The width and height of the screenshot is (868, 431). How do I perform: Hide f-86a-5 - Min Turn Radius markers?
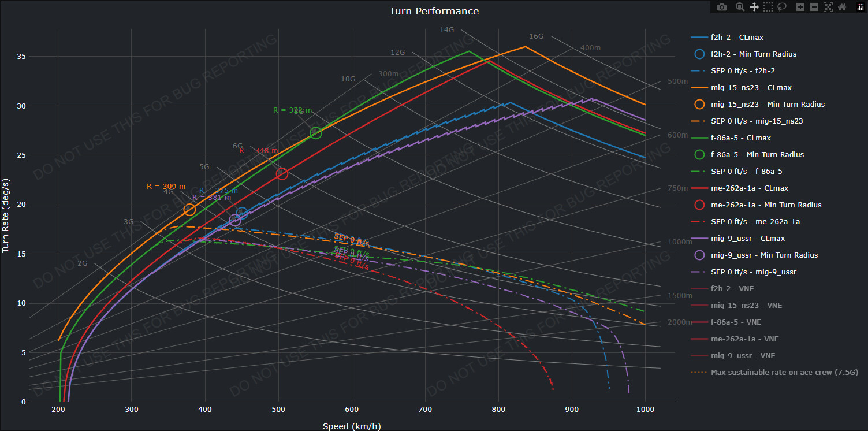(x=757, y=155)
